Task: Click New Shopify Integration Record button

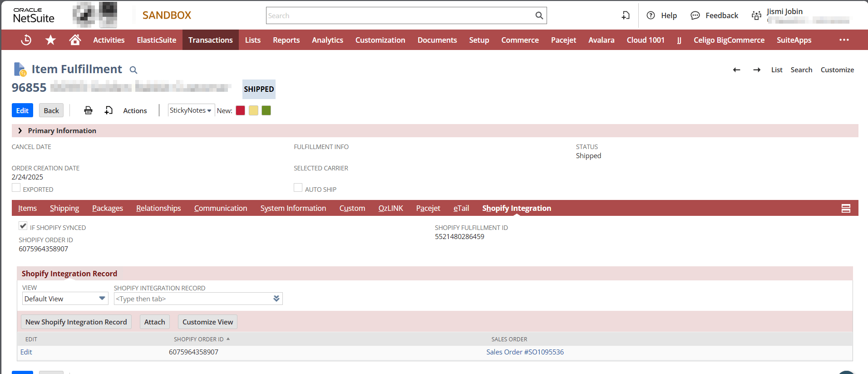Action: pyautogui.click(x=76, y=322)
